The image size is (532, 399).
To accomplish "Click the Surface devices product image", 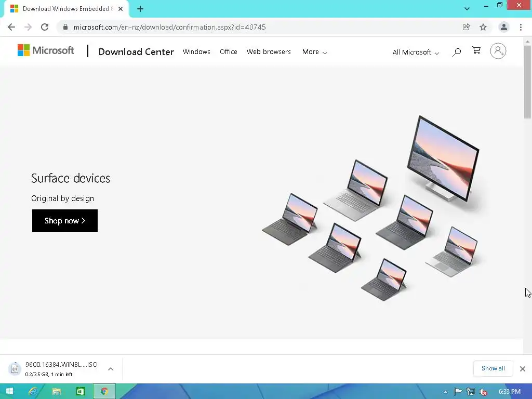I will tap(371, 208).
